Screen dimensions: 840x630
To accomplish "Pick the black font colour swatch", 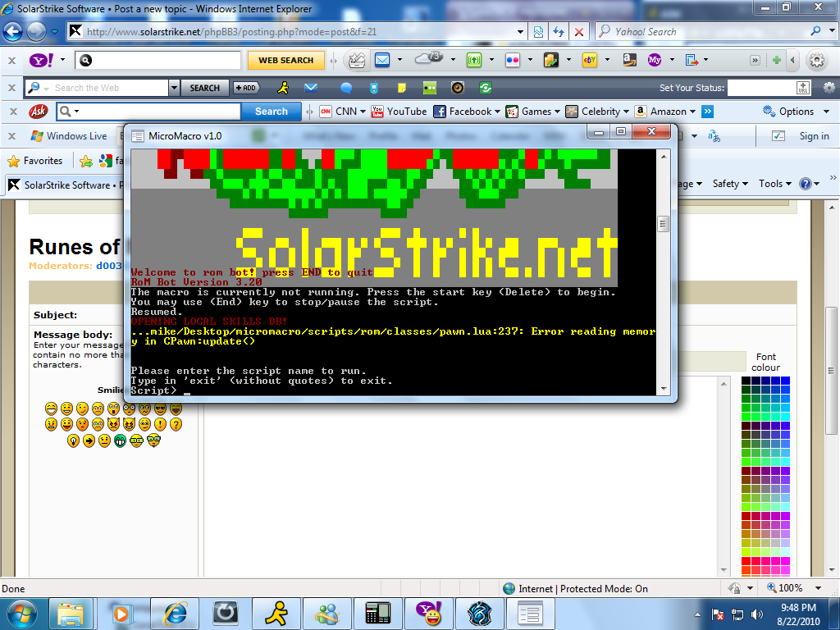I will coord(746,381).
